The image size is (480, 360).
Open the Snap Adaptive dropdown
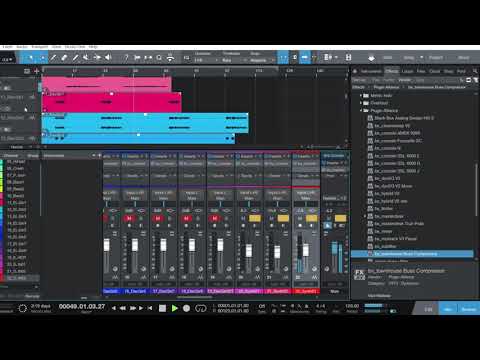[262, 60]
